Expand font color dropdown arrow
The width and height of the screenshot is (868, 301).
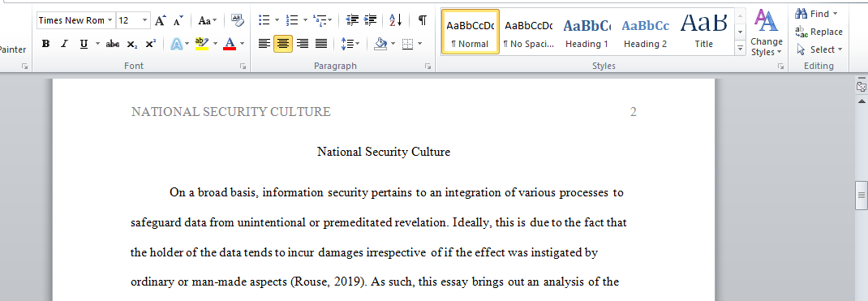tap(243, 44)
